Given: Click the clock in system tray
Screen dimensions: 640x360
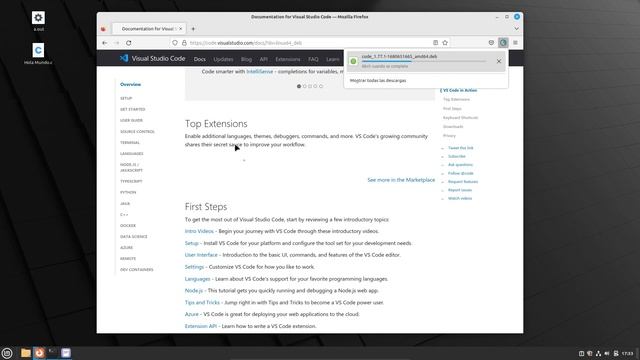Looking at the screenshot, I should coord(627,353).
